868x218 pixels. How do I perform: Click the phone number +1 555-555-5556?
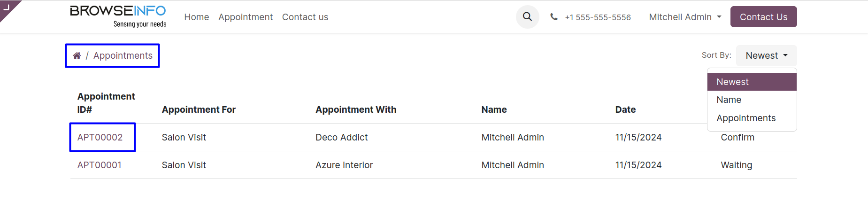coord(598,17)
